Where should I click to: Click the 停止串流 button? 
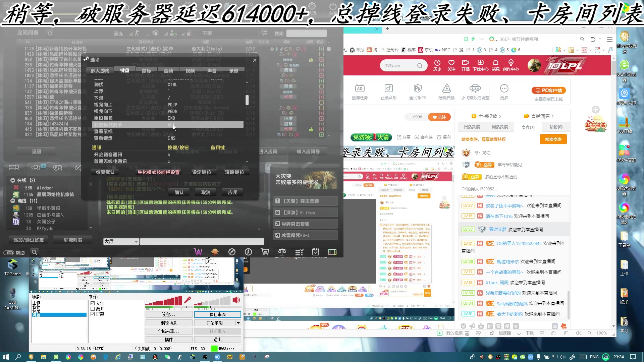(218, 314)
